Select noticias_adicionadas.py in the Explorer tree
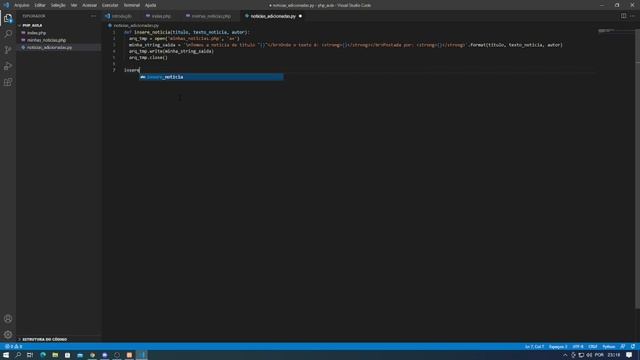 tap(49, 47)
